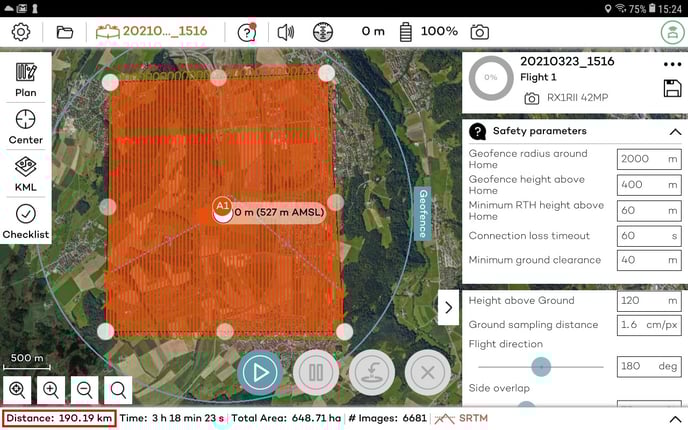Collapse the Safety parameters section
The width and height of the screenshot is (688, 430).
675,131
